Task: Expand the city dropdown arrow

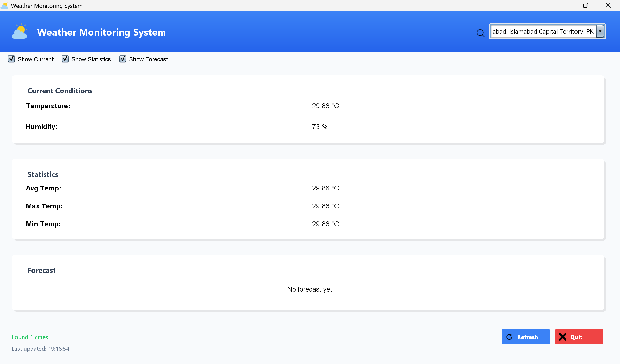Action: [x=600, y=31]
